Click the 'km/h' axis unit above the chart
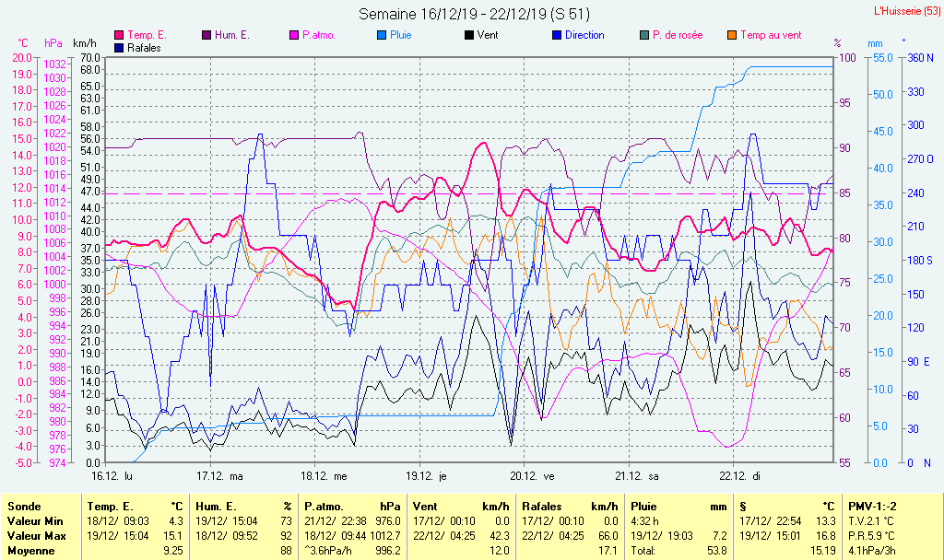Image resolution: width=944 pixels, height=560 pixels. (85, 43)
